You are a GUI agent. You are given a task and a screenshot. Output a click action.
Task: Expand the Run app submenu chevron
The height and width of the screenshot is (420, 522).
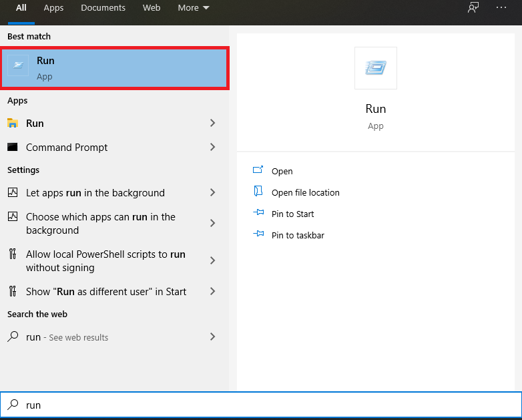click(212, 124)
